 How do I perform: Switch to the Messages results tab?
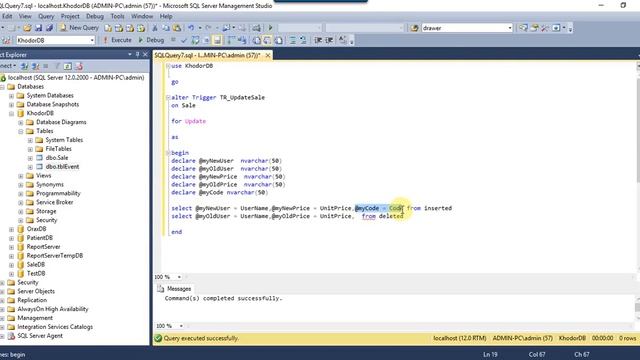click(x=175, y=289)
